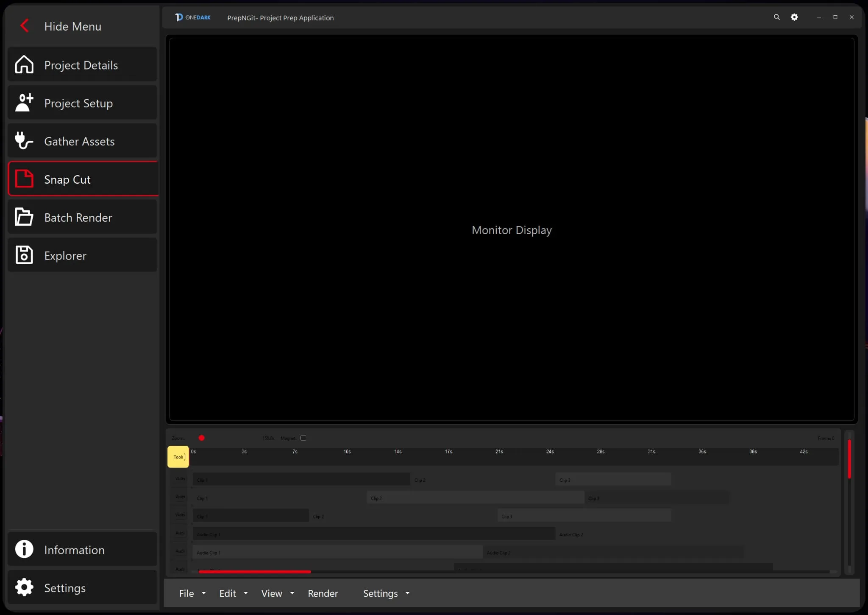Image resolution: width=868 pixels, height=615 pixels.
Task: Open title bar gear settings icon
Action: point(794,17)
